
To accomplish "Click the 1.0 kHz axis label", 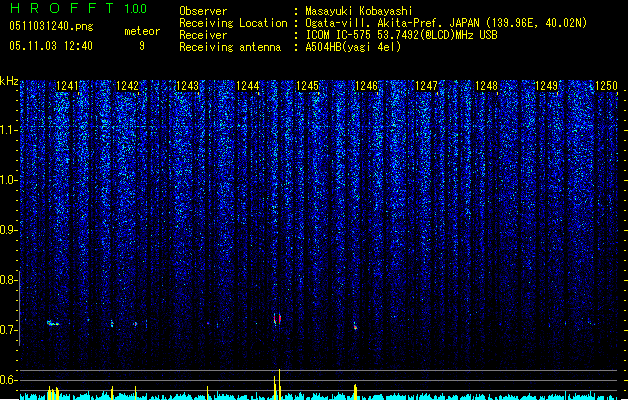I will 8,180.
